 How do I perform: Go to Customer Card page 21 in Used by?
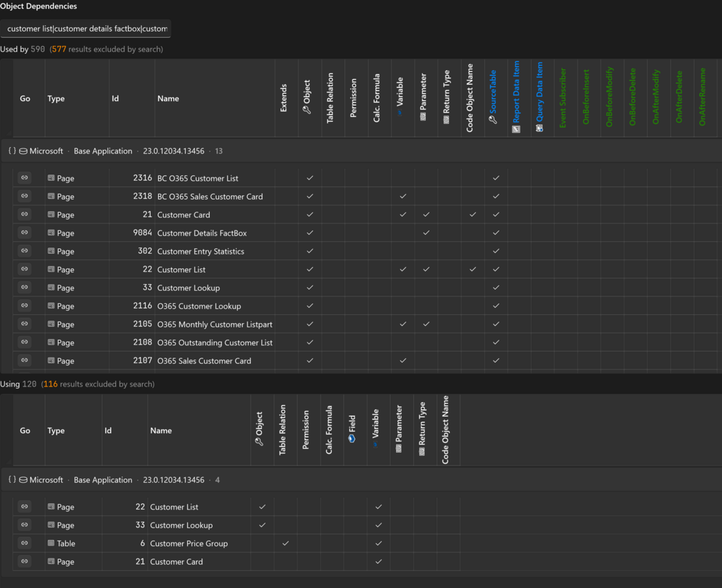pos(24,214)
